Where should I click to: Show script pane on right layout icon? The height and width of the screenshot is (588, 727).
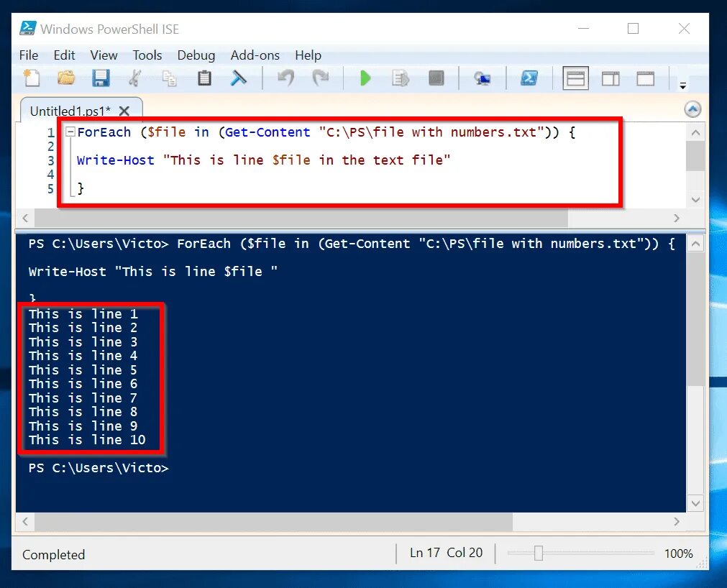pyautogui.click(x=611, y=79)
